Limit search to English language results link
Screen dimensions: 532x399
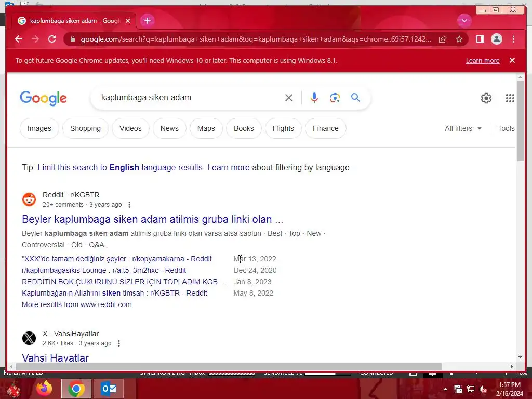(120, 168)
